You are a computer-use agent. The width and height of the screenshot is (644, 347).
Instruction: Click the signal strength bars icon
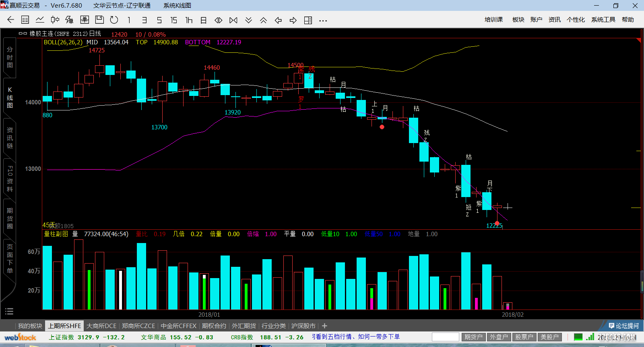[590, 337]
